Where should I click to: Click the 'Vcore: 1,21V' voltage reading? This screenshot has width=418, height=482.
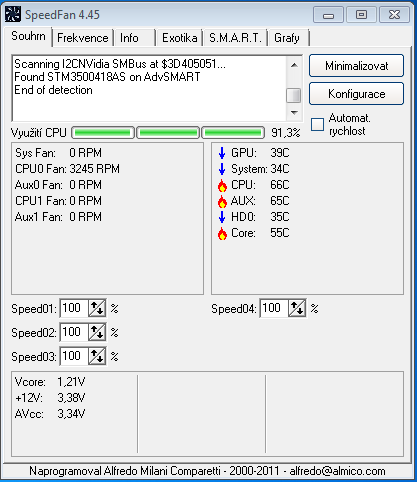(x=50, y=382)
